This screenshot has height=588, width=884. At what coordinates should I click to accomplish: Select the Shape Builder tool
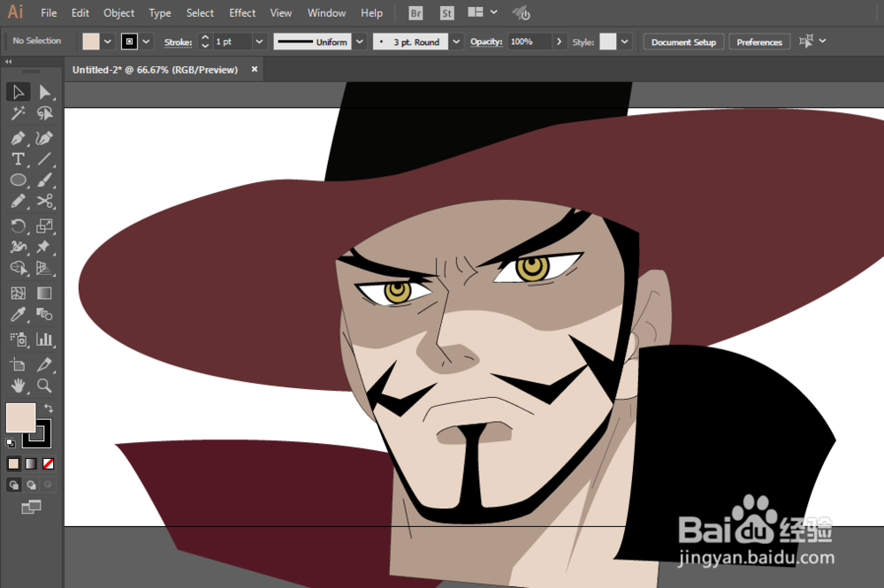(18, 268)
